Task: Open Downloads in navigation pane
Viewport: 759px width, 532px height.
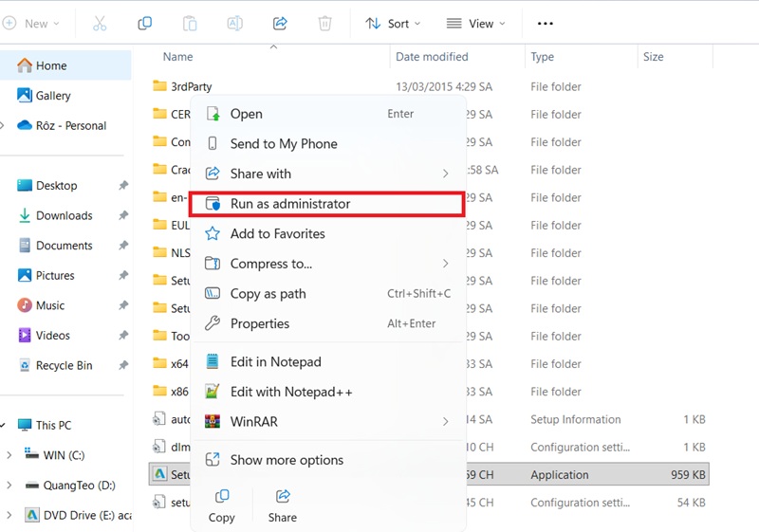Action: [x=64, y=215]
